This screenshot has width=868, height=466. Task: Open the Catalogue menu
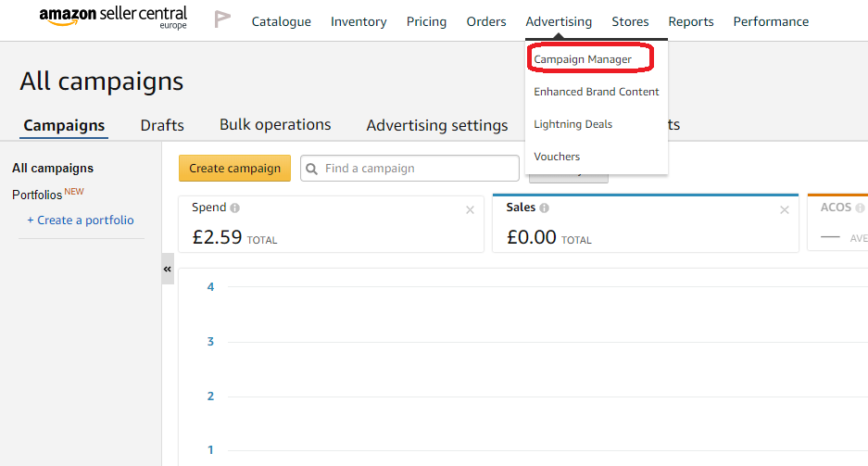click(x=282, y=21)
